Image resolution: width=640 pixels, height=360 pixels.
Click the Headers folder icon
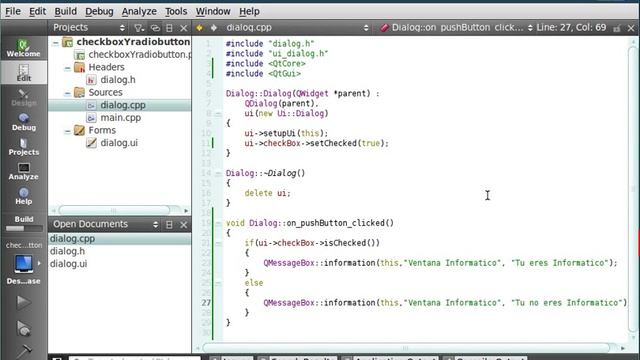[80, 67]
